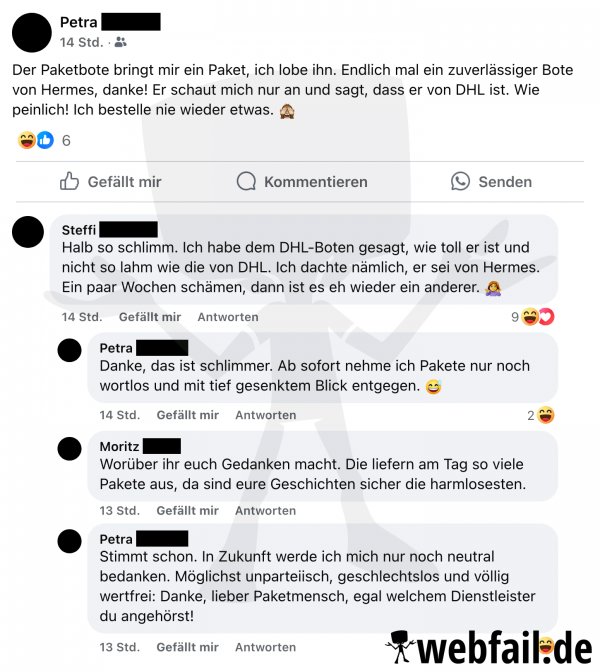Click the thumbs-up Gefällt mir icon under the post
The image size is (600, 672).
point(69,181)
